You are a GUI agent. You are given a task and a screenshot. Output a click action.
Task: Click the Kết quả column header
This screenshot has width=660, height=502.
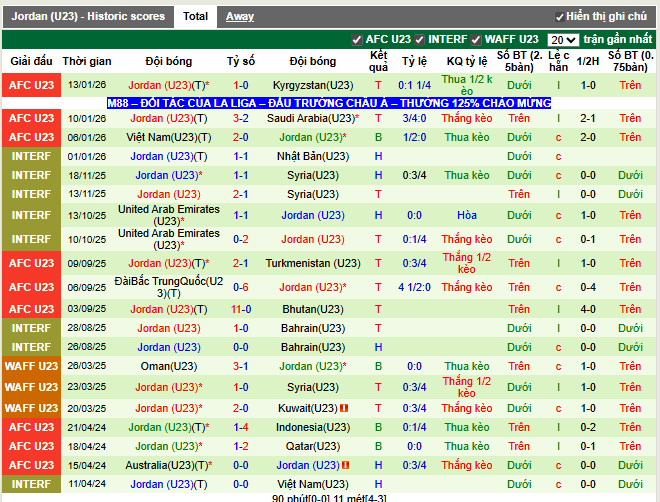click(x=378, y=61)
